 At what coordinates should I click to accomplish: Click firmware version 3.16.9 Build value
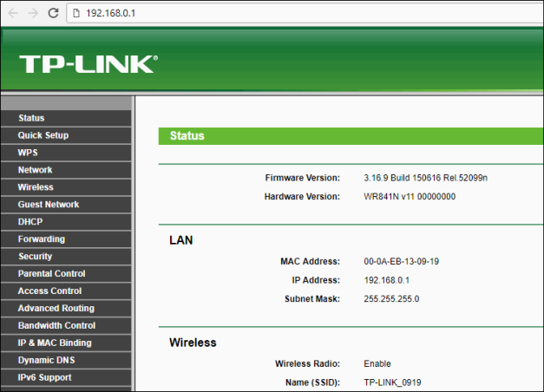(x=425, y=178)
